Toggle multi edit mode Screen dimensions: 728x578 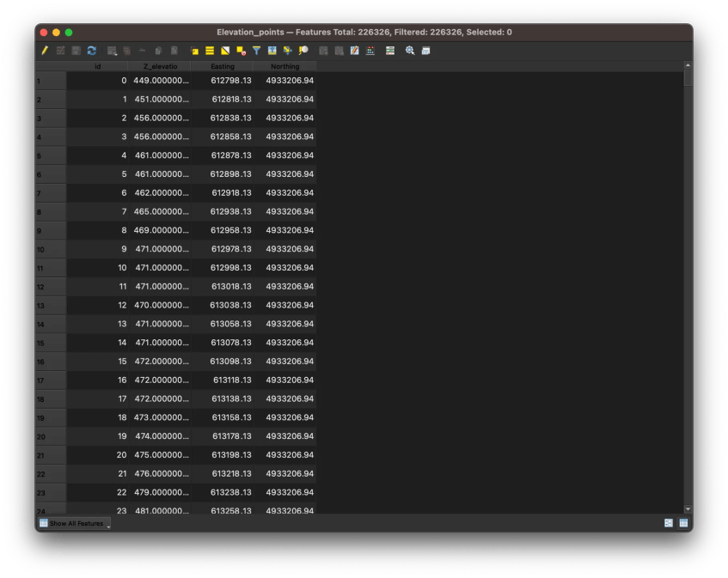pyautogui.click(x=60, y=51)
